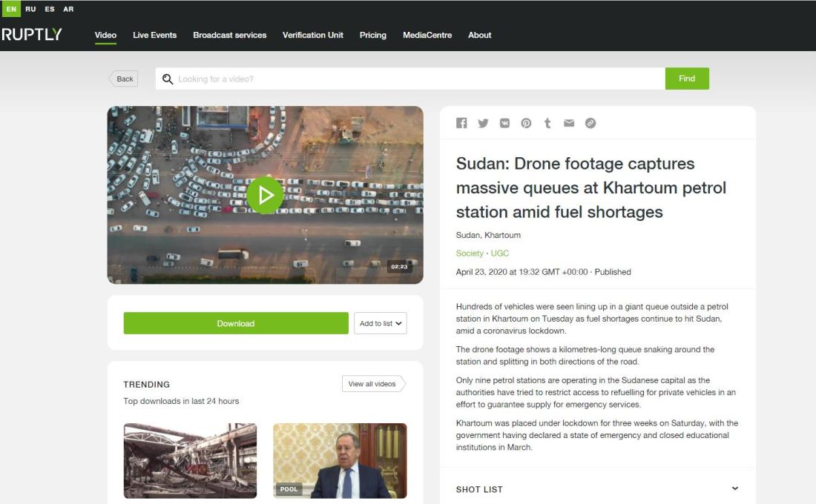Focus the video search field

click(x=410, y=79)
